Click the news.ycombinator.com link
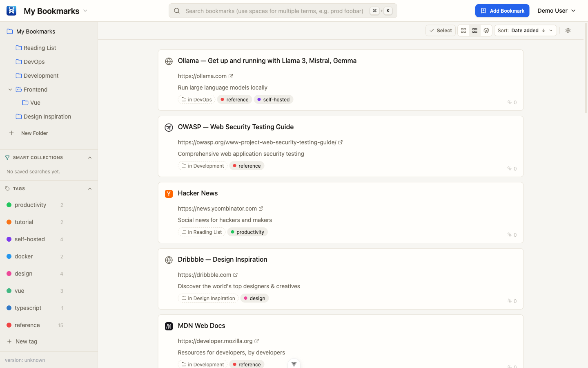Viewport: 588px width, 368px height. point(217,209)
